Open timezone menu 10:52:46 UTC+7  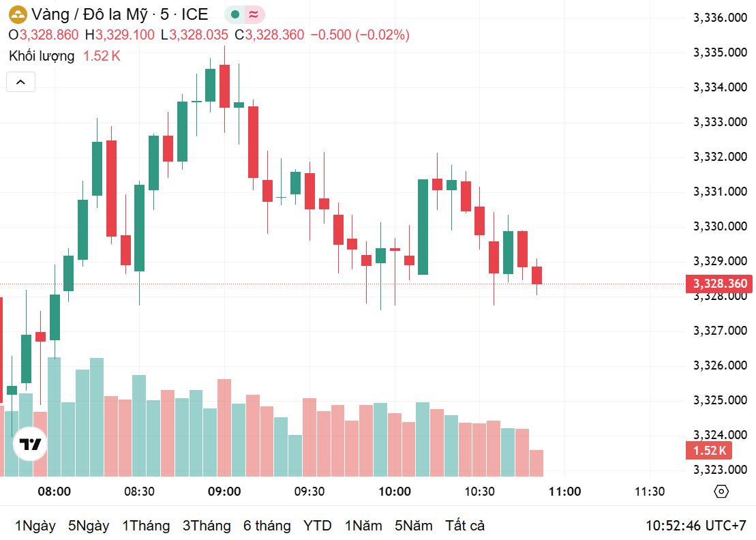pos(696,526)
